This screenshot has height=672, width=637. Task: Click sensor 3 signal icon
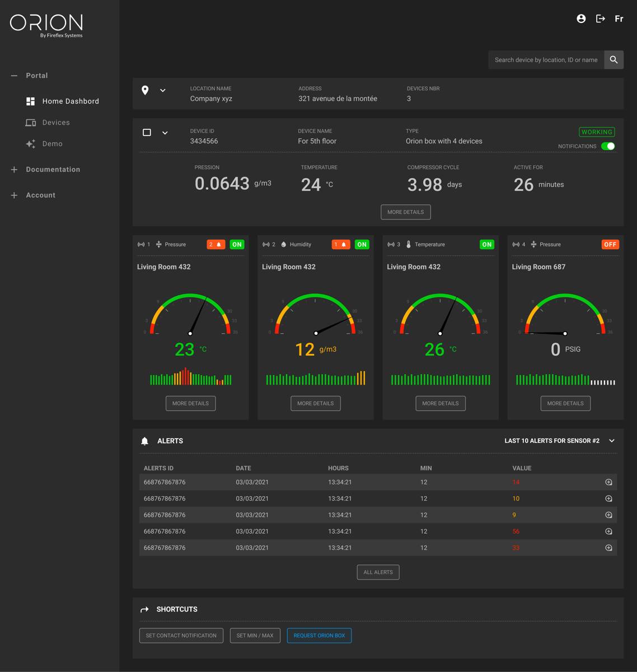pos(391,245)
